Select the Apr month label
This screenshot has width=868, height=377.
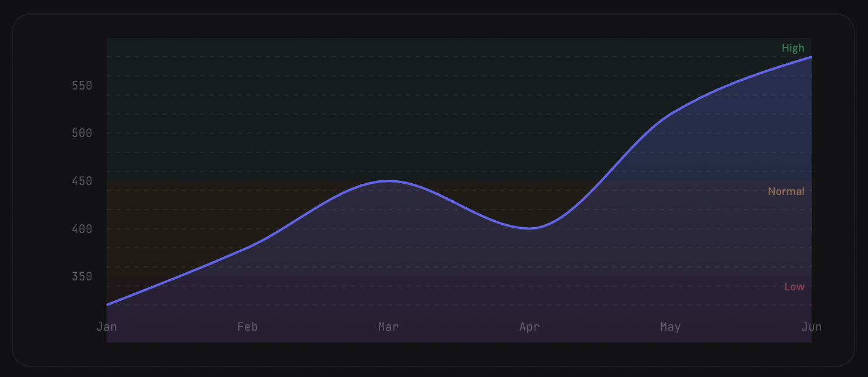(529, 327)
